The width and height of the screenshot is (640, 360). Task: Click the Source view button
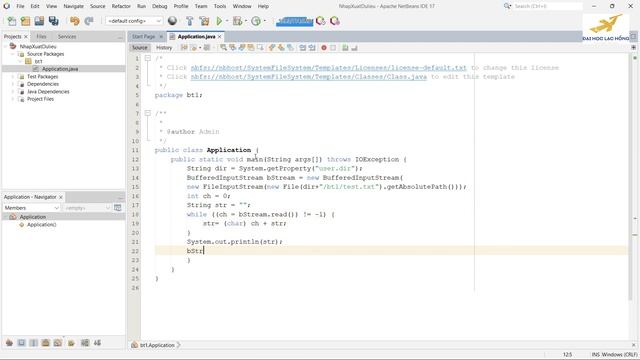140,48
